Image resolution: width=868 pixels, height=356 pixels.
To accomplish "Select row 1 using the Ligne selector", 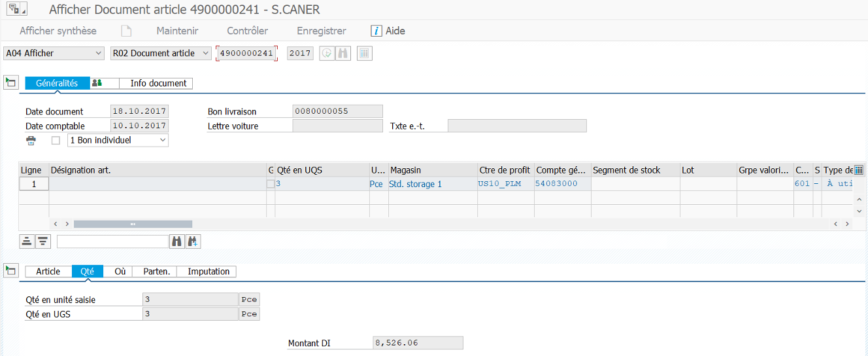I will click(33, 185).
